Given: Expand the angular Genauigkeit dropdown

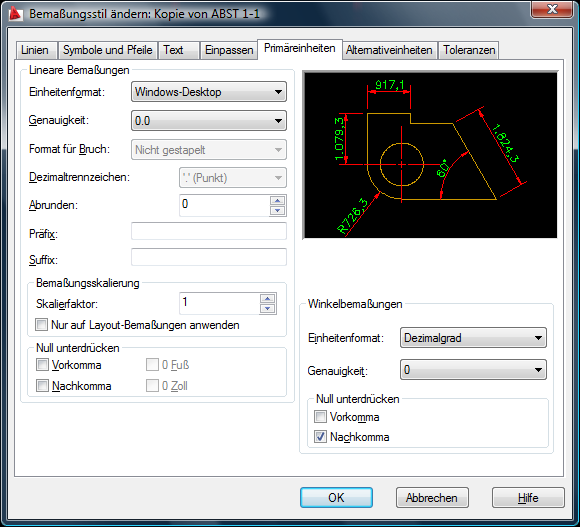Looking at the screenshot, I should point(473,369).
